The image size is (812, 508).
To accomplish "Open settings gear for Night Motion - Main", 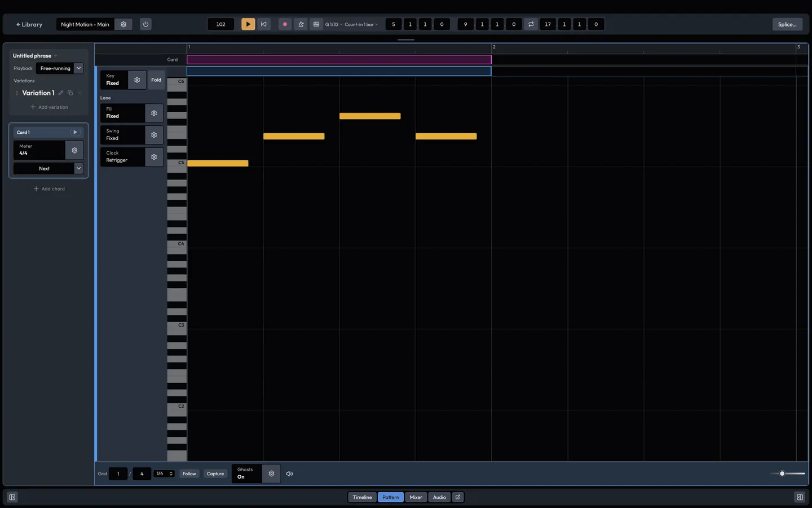I will 123,24.
